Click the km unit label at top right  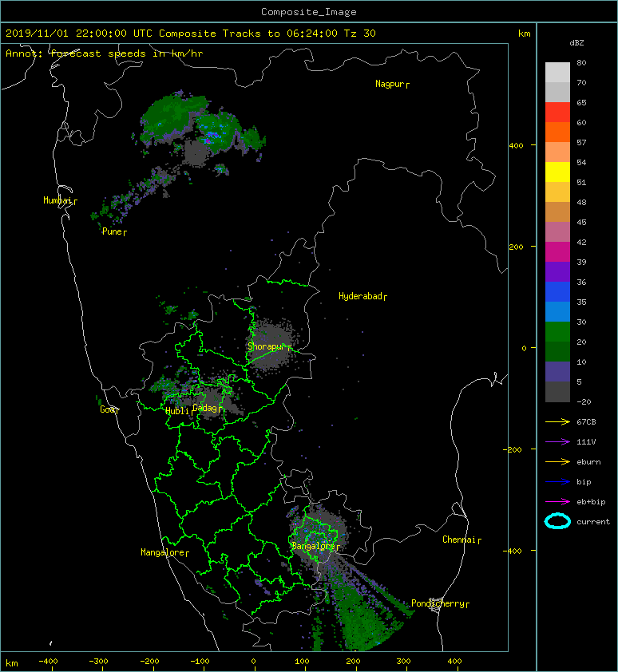(x=524, y=34)
